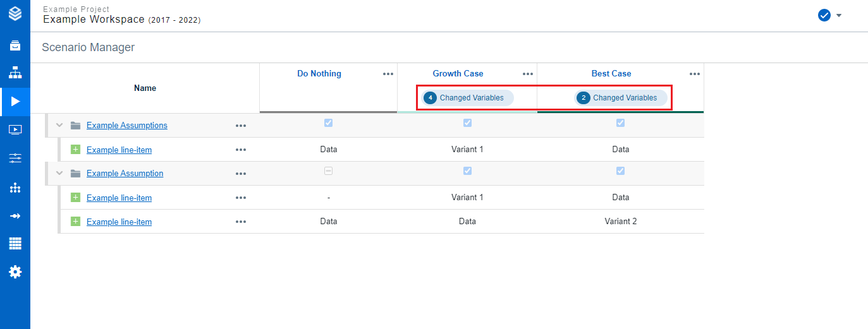Click green plus icon on first Example line-item
Screen dimensions: 868x329
75,150
